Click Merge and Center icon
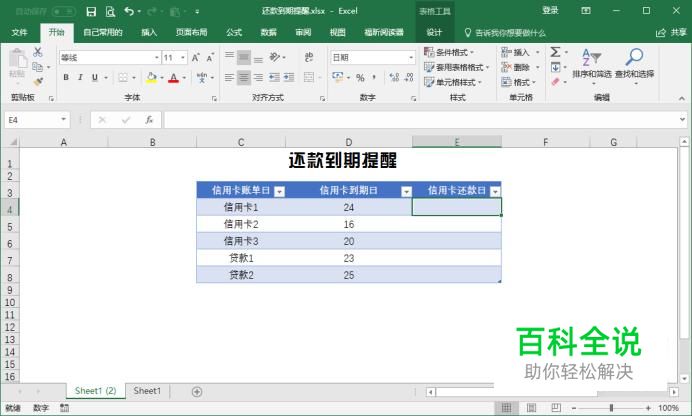The width and height of the screenshot is (692, 416). [309, 78]
